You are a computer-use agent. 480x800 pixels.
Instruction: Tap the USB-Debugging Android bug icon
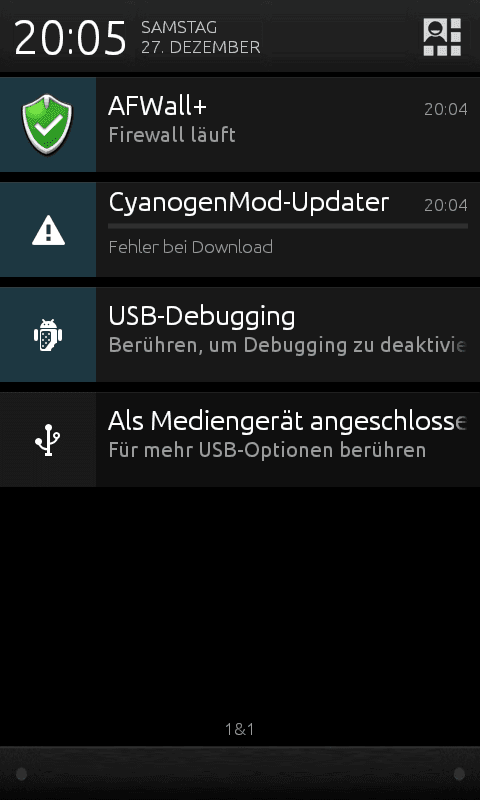(48, 335)
